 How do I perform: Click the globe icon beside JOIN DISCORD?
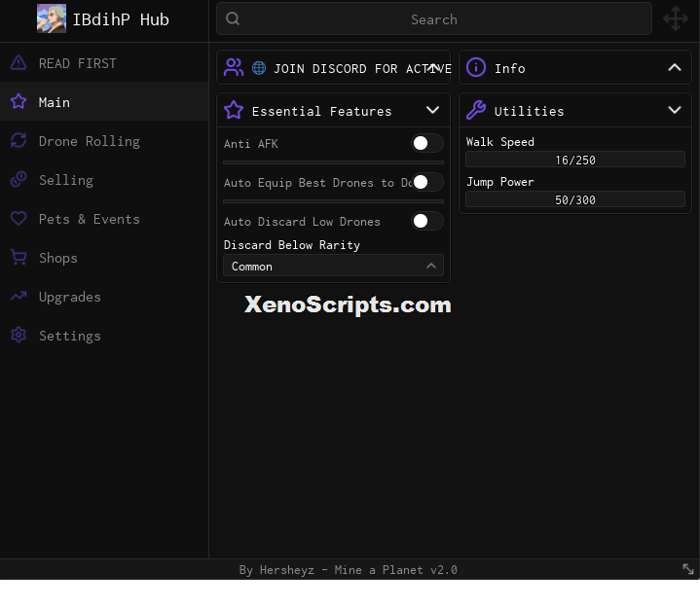pos(259,68)
